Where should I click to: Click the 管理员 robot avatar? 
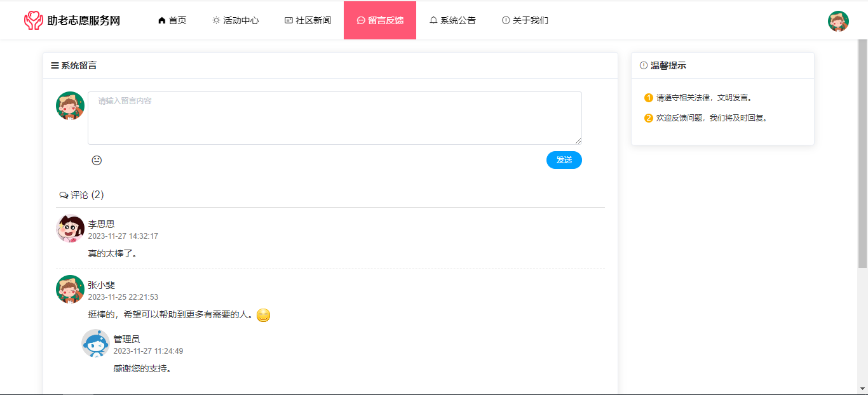(96, 344)
